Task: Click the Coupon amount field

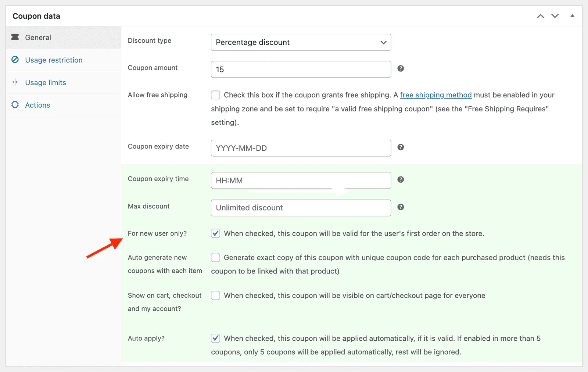Action: pos(301,69)
